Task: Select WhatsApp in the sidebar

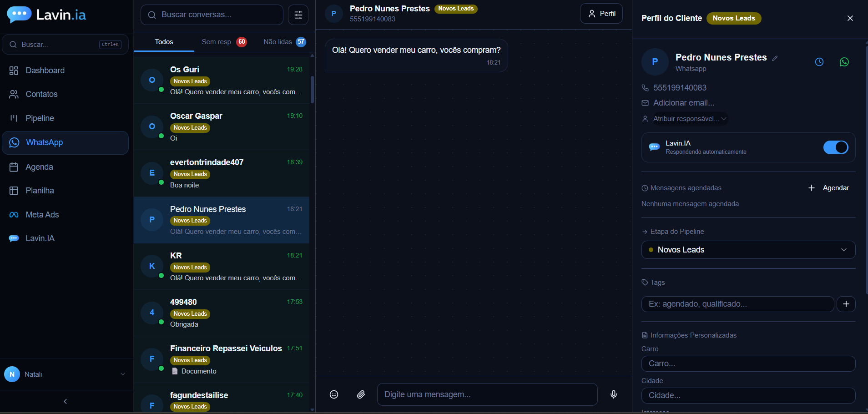Action: (x=65, y=142)
